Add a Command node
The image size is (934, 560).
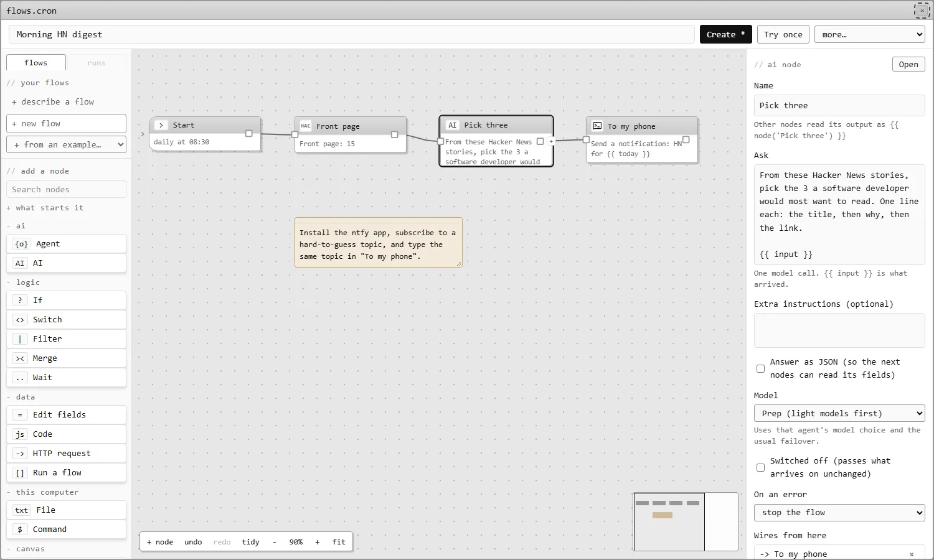coord(66,530)
